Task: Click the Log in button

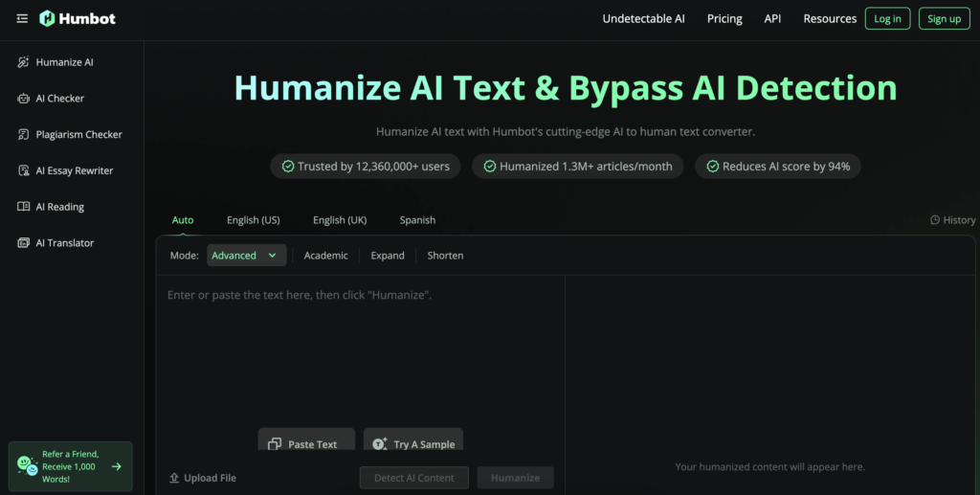Action: coord(887,19)
